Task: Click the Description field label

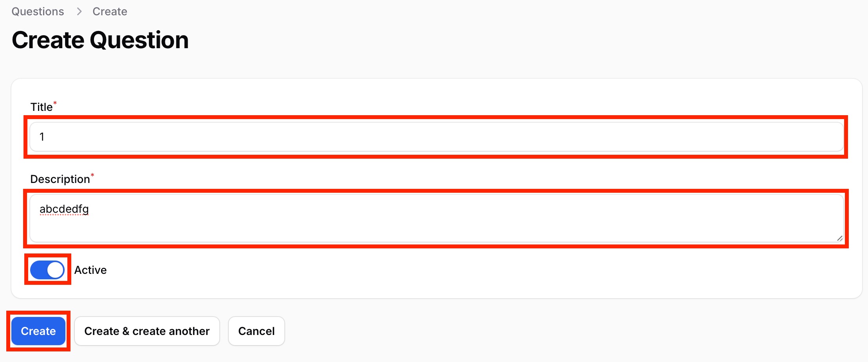Action: tap(60, 179)
